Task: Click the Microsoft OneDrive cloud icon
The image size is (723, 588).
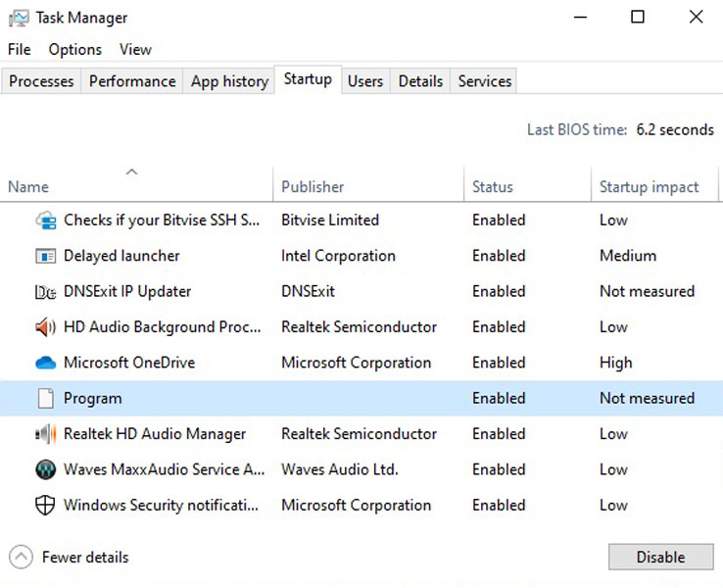Action: 46,363
